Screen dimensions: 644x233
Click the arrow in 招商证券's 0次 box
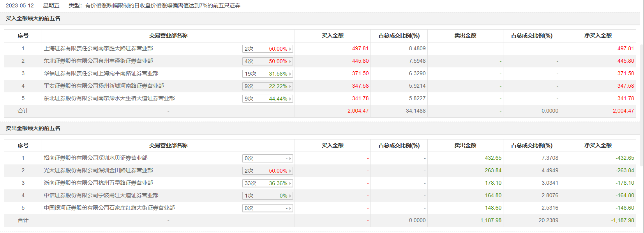(x=290, y=159)
